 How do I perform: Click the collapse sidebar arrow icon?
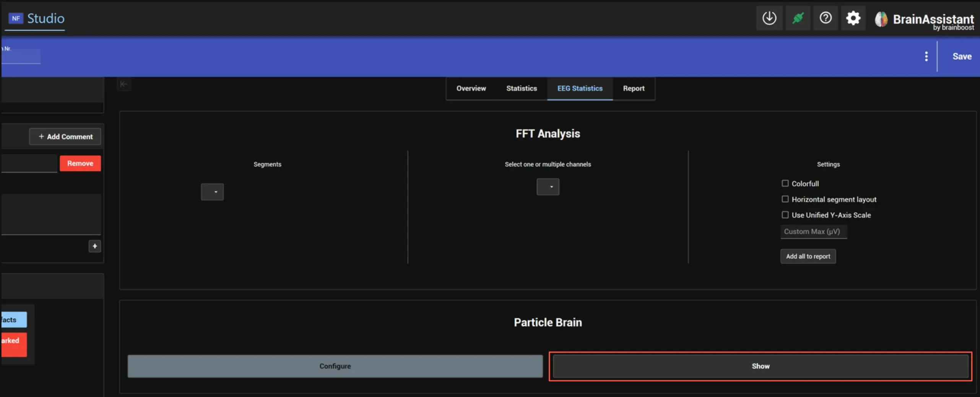(x=124, y=84)
